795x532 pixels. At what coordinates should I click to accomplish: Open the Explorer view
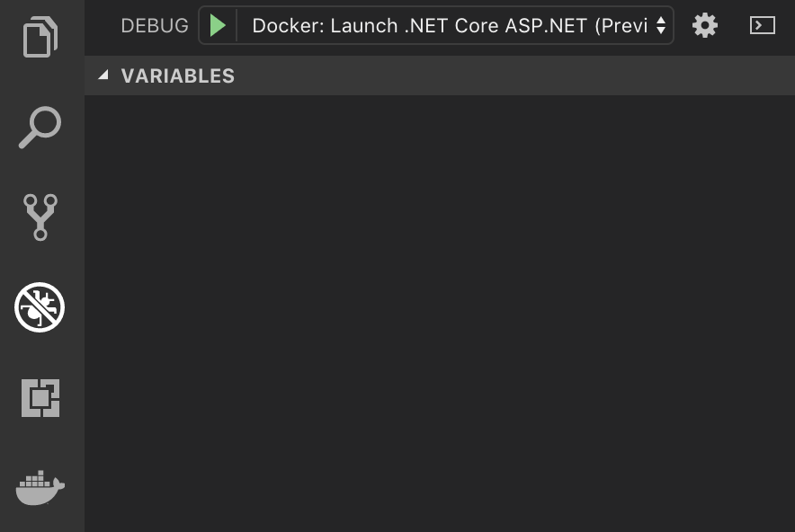coord(41,36)
